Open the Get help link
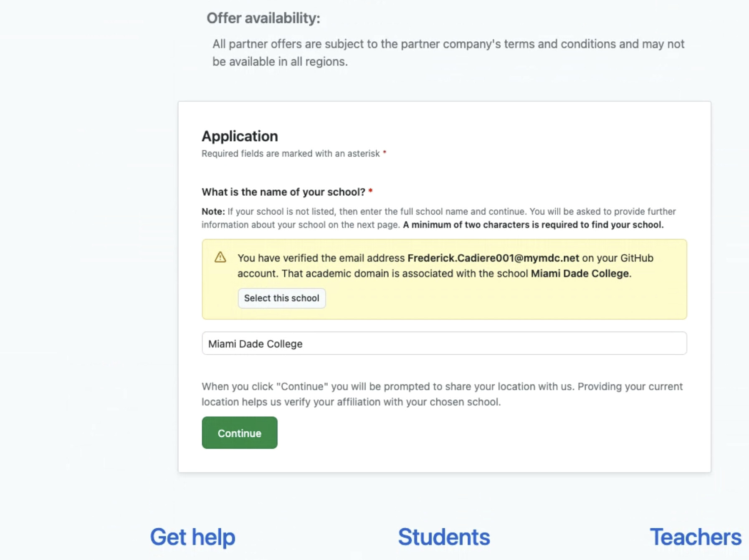Viewport: 749px width, 560px height. (x=192, y=537)
